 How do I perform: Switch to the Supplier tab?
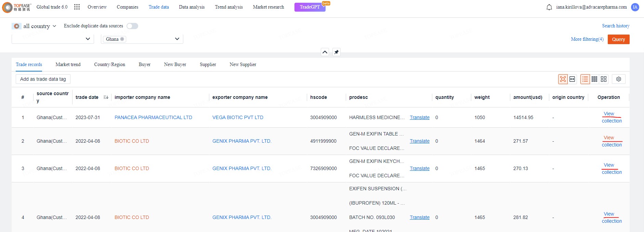click(x=208, y=64)
